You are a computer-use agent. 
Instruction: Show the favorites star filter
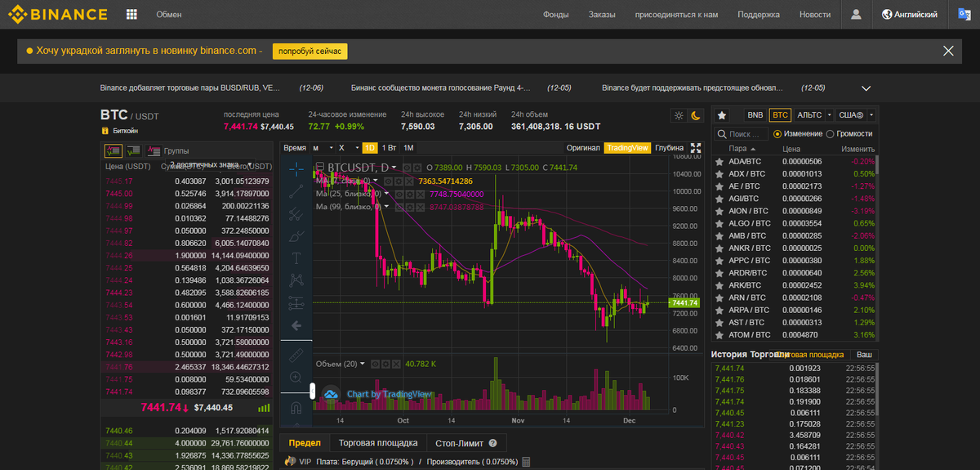point(722,116)
